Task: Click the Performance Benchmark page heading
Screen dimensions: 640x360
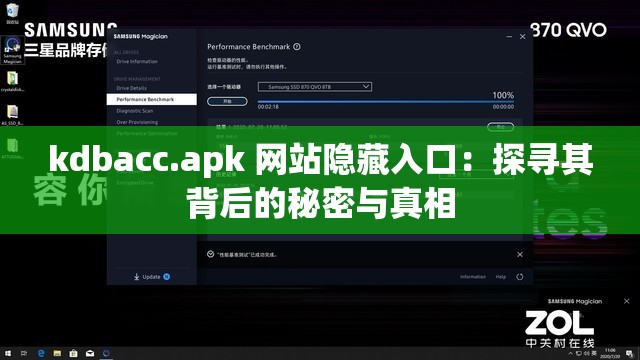Action: tap(249, 47)
